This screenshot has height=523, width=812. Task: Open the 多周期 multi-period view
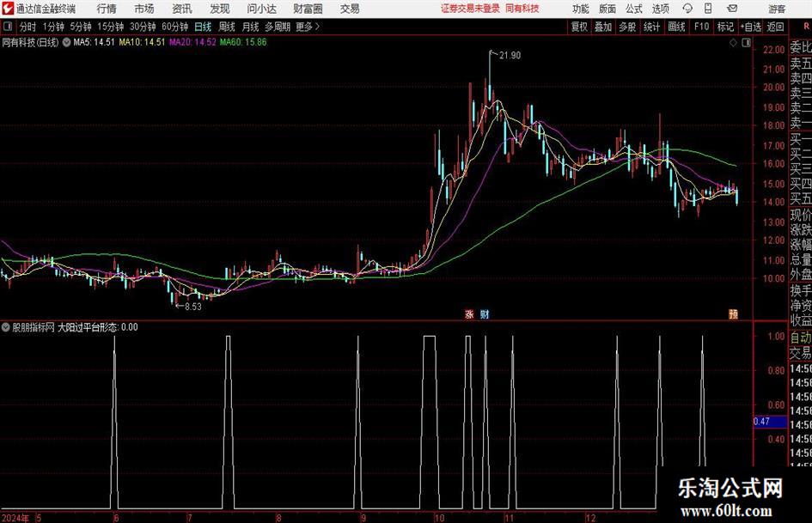coord(278,27)
